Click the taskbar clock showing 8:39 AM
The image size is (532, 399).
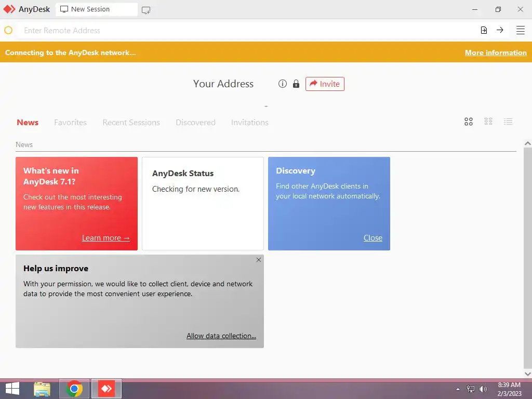[x=509, y=389]
